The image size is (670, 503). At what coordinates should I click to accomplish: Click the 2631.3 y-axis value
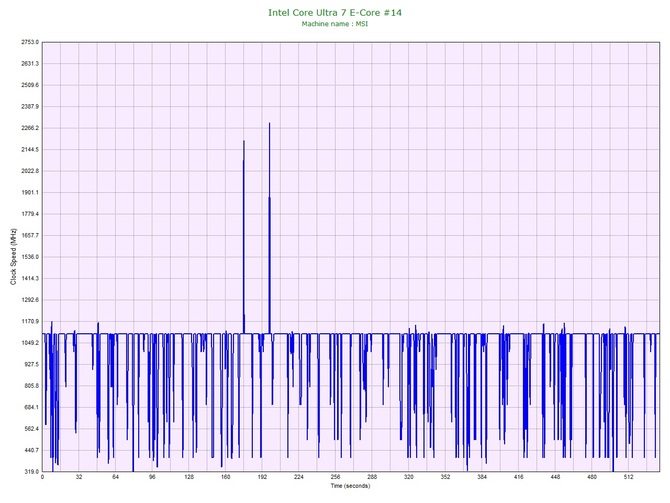30,64
